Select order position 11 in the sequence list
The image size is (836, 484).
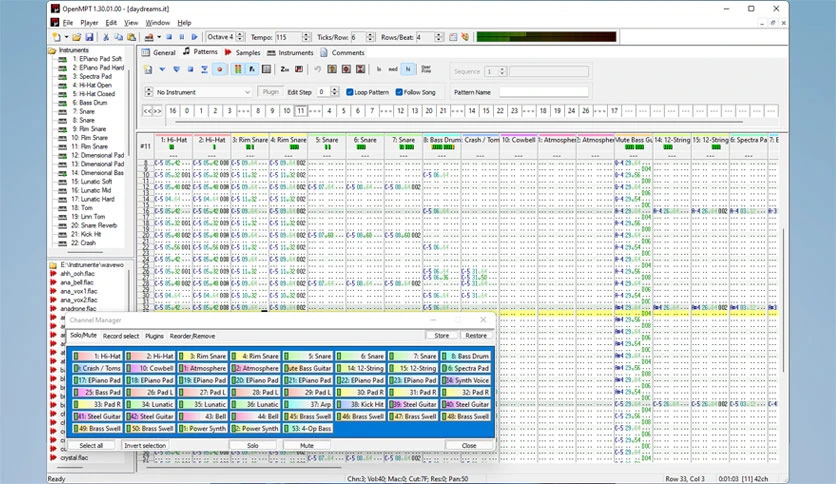[x=301, y=111]
